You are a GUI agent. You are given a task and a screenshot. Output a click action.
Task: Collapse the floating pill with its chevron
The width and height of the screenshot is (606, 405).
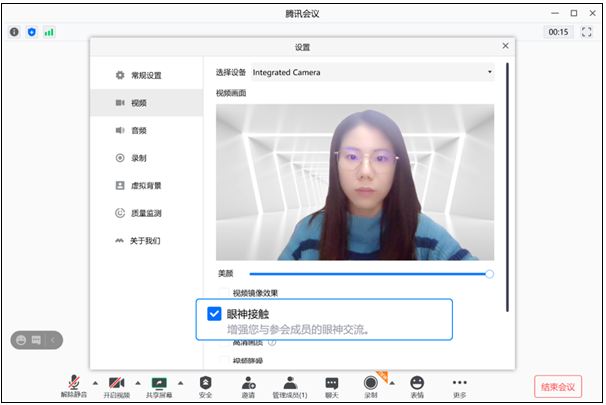[x=53, y=340]
